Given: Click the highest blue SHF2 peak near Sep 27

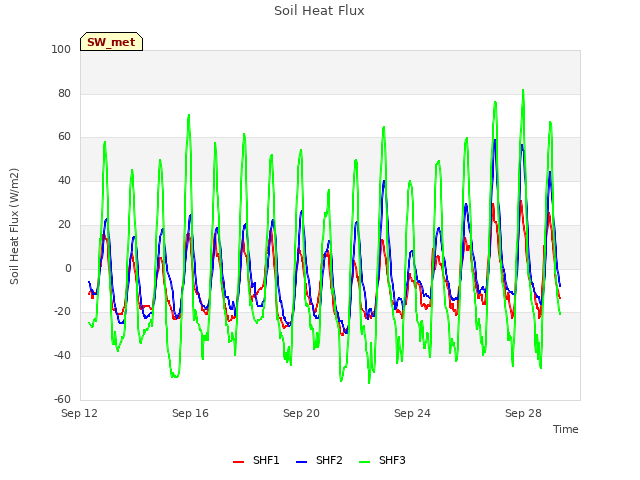Looking at the screenshot, I should click(x=495, y=140).
